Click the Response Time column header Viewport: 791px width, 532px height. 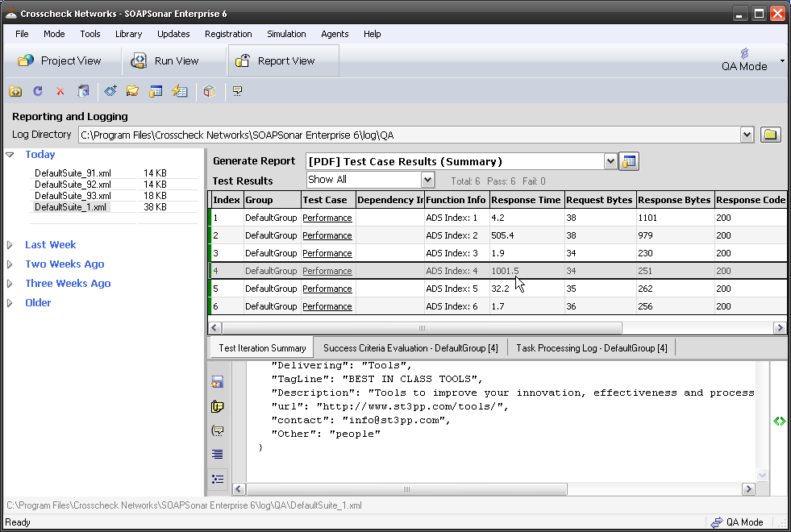(x=527, y=200)
